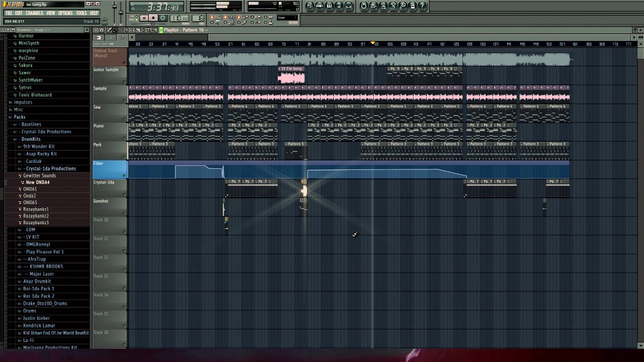Image resolution: width=644 pixels, height=362 pixels.
Task: Click the question mark help icon
Action: tap(422, 6)
